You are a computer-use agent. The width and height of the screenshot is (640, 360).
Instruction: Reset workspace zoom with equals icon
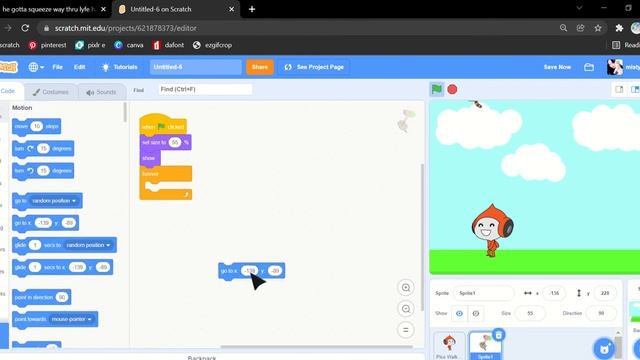coord(406,330)
